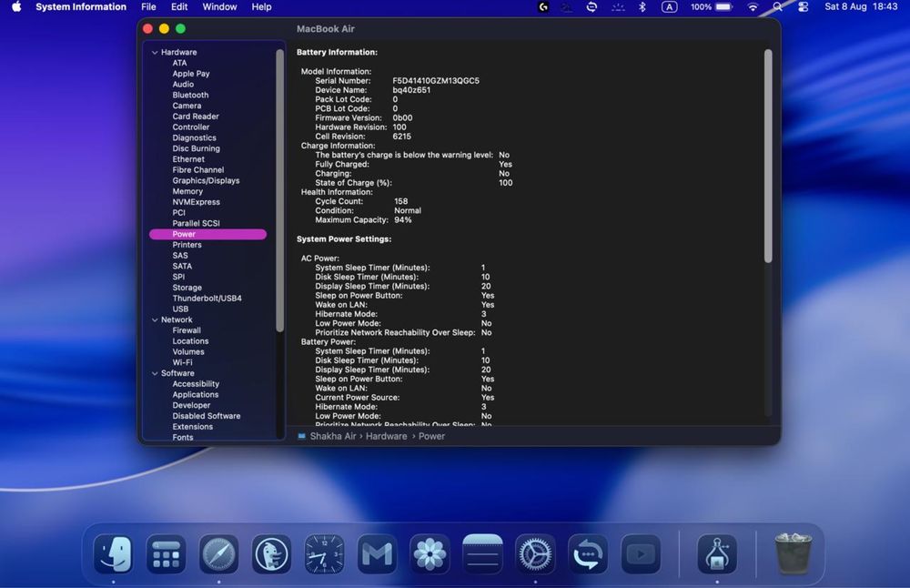Click the computer icon in path bar
Viewport: 910px width, 588px height.
tap(302, 436)
